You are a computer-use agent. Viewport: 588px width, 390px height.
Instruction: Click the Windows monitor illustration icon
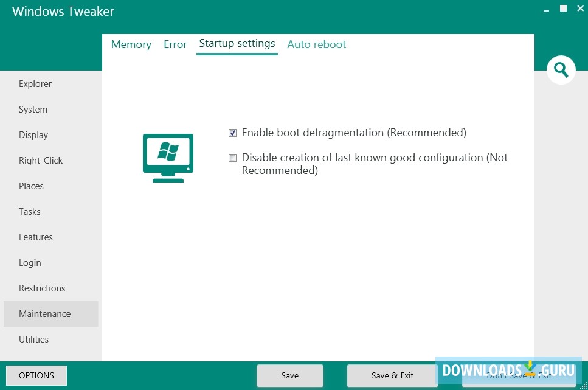[x=168, y=158]
